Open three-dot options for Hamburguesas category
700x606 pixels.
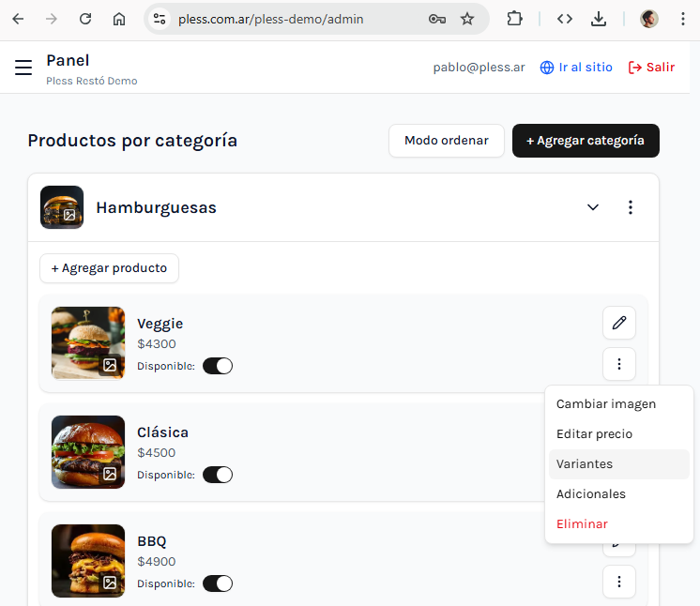coord(631,207)
